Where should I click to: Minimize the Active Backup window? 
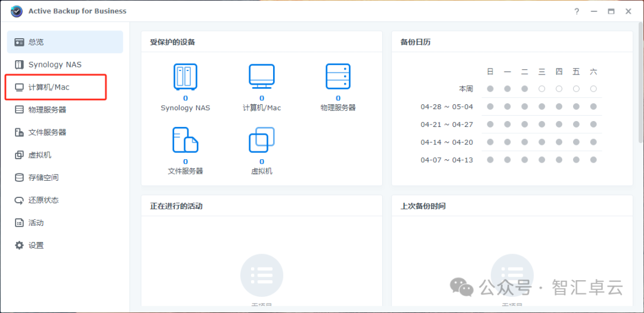[594, 11]
